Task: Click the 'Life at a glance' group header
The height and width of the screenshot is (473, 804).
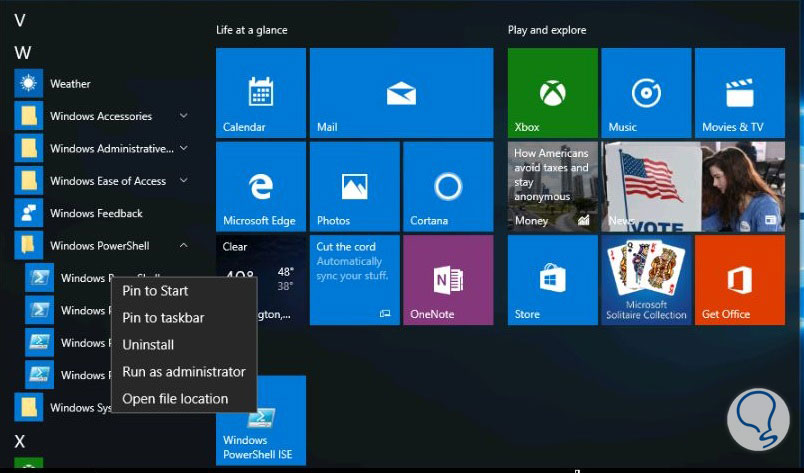Action: 252,30
